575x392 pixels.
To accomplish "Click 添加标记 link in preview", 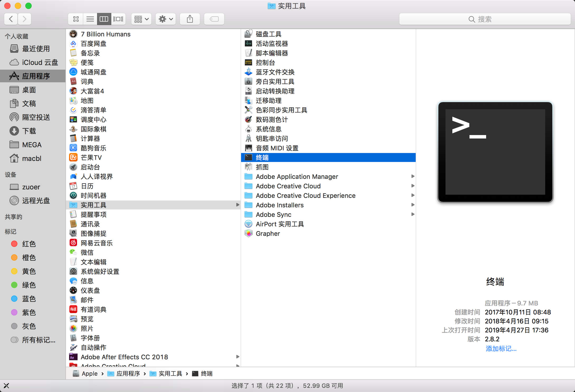I will 501,349.
